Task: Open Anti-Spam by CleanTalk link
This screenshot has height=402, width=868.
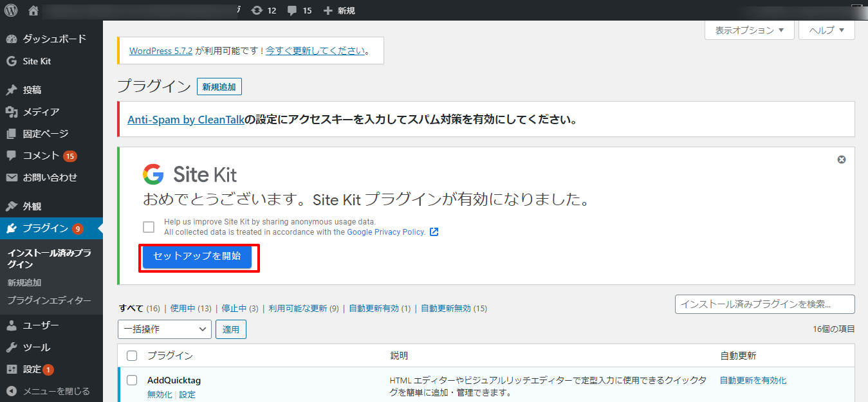Action: [186, 120]
